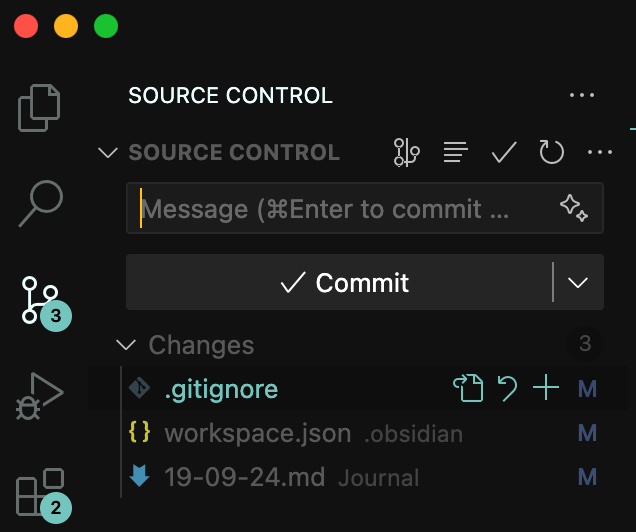
Task: Open the Search view in activity bar
Action: [41, 204]
